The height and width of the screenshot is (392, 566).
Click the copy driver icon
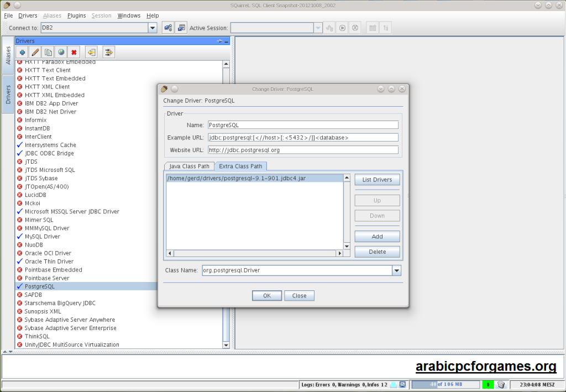[48, 53]
